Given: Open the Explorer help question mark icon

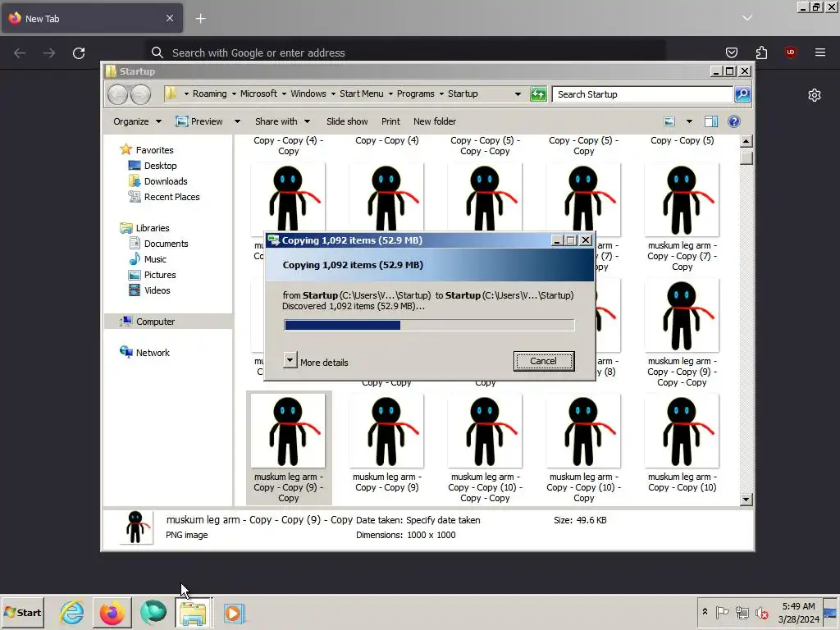Looking at the screenshot, I should pyautogui.click(x=734, y=121).
